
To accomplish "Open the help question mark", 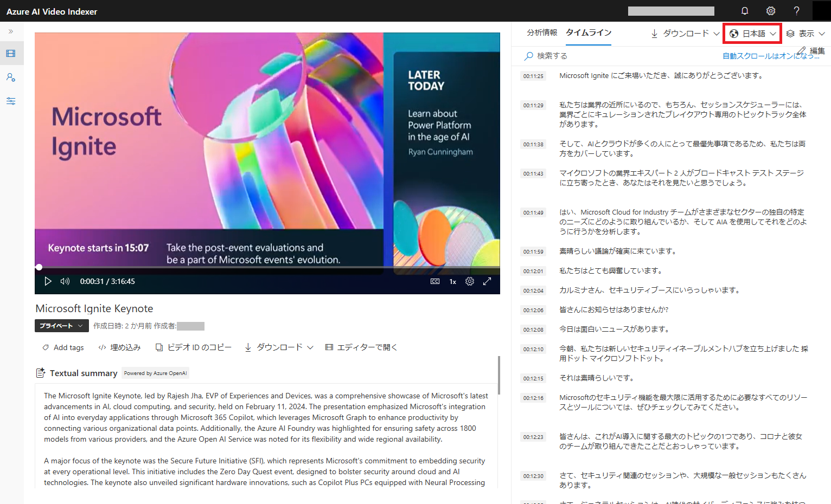I will tap(796, 11).
